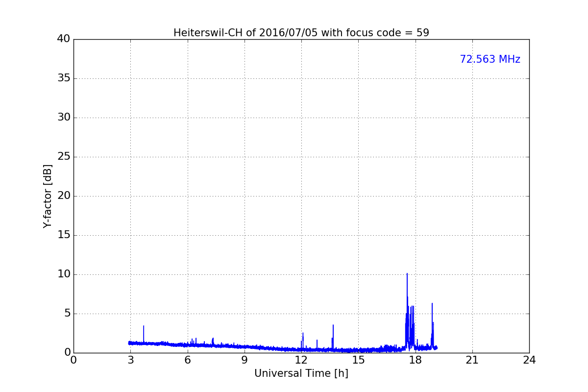Click the x-axis tick label 9
This screenshot has width=588, height=392.
click(x=245, y=360)
